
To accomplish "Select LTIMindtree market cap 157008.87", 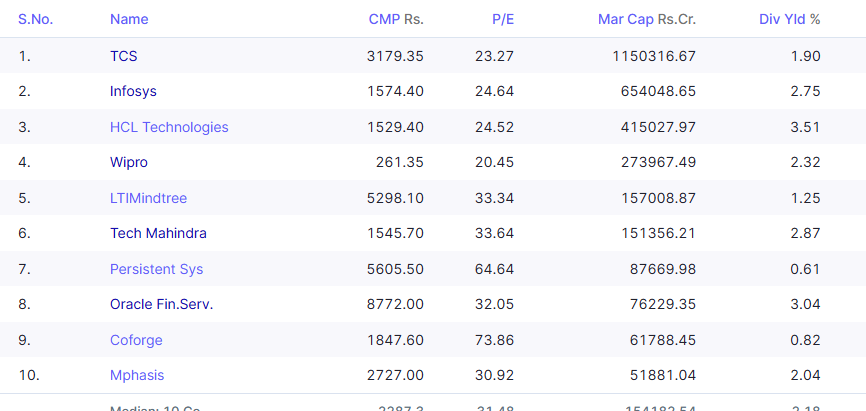I will [x=658, y=198].
